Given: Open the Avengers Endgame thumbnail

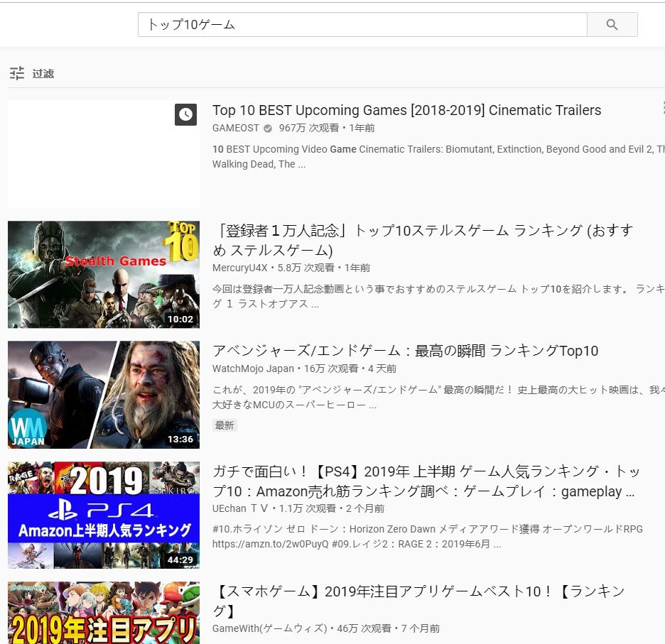Looking at the screenshot, I should (104, 395).
